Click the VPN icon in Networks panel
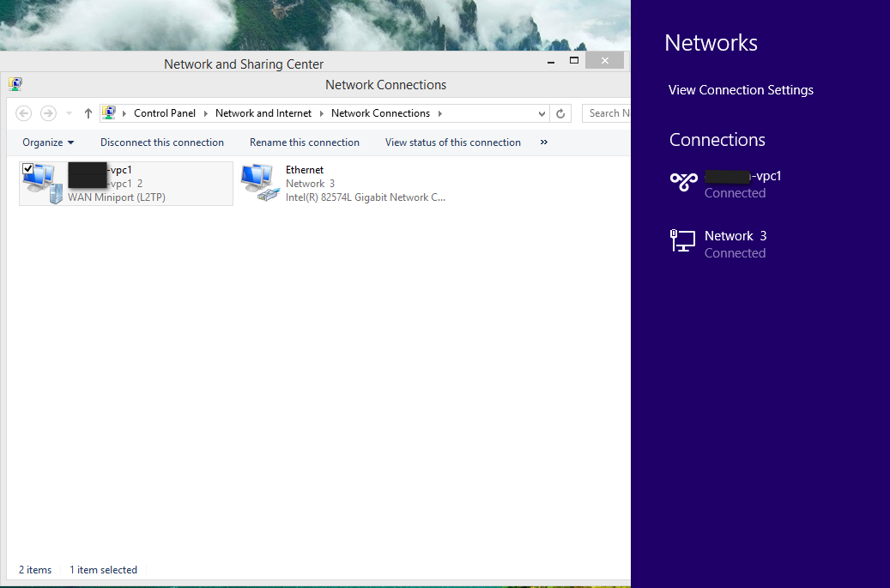 (683, 182)
